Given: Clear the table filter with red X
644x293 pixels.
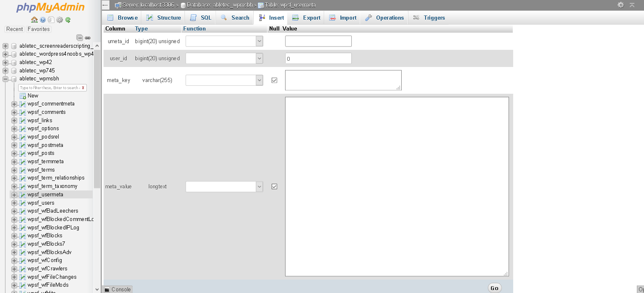Looking at the screenshot, I should (x=83, y=88).
